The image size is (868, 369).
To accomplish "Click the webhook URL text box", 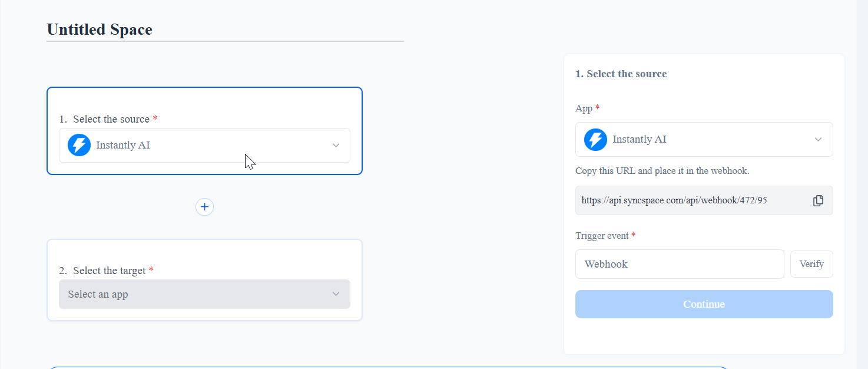I will tap(689, 200).
